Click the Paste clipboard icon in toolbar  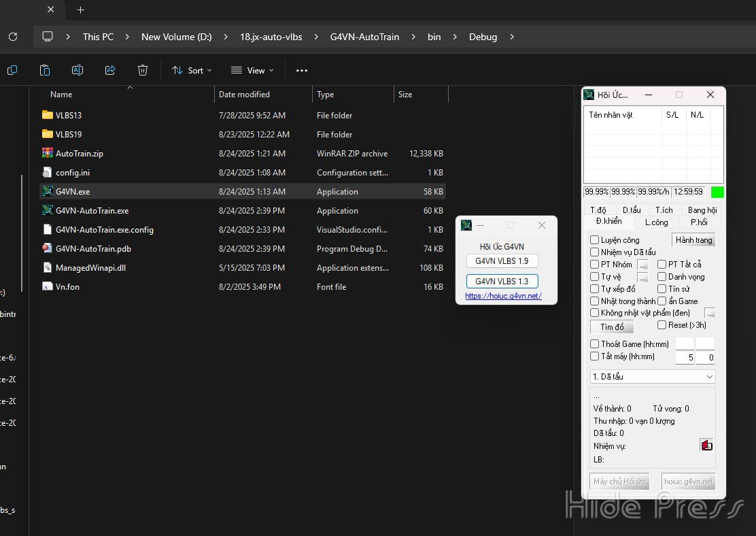coord(45,70)
